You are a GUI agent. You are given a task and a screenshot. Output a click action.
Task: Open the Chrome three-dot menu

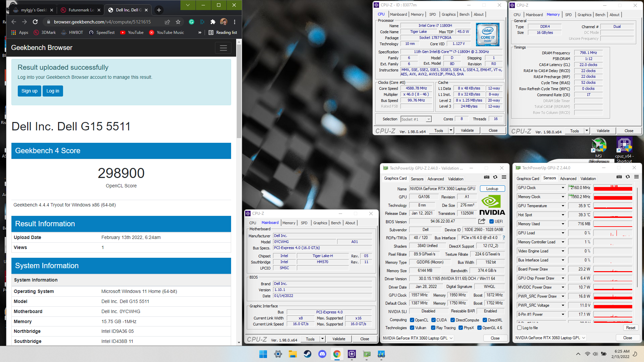[x=234, y=22]
